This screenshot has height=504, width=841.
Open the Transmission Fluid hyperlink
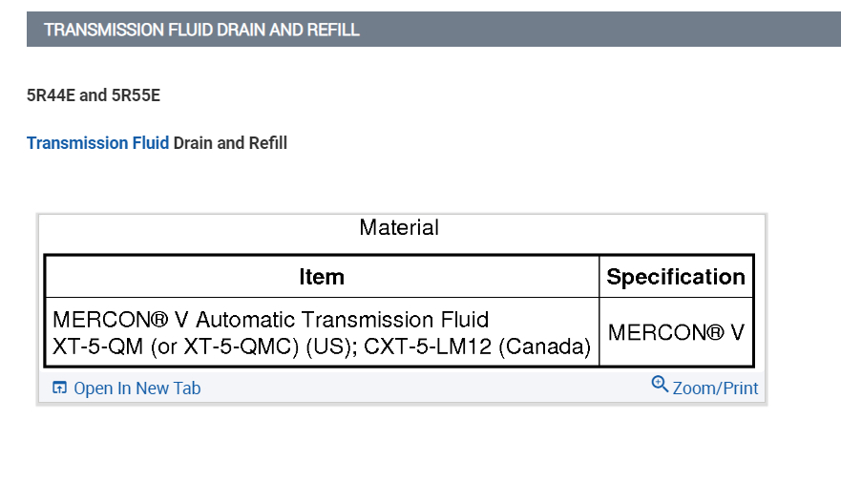tap(97, 143)
